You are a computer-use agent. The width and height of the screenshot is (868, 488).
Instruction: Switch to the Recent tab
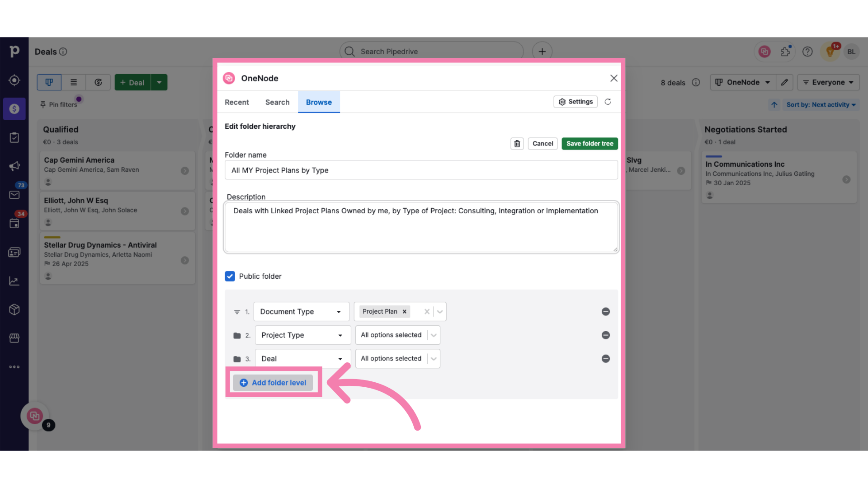coord(237,102)
